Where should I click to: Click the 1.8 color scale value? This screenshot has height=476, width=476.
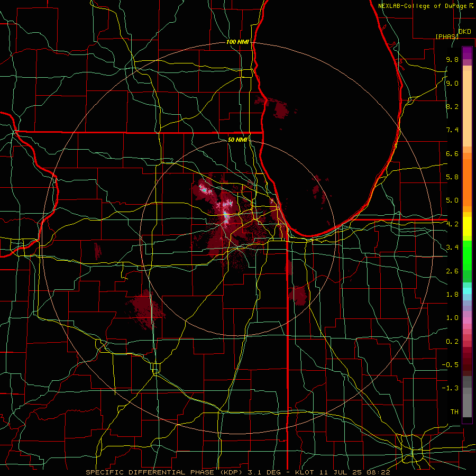(x=452, y=295)
